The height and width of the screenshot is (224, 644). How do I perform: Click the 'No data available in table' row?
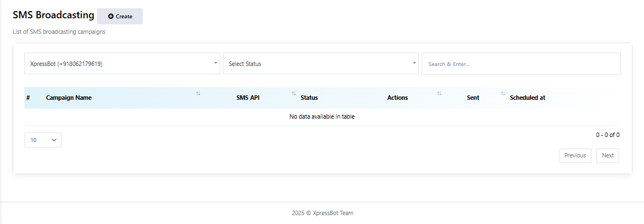click(x=321, y=116)
